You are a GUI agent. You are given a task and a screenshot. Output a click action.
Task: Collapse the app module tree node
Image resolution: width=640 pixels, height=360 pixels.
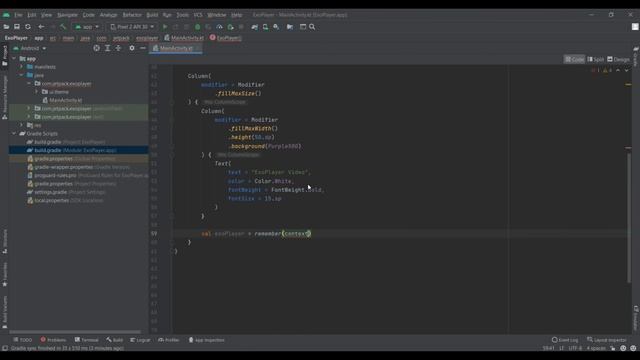[x=14, y=59]
